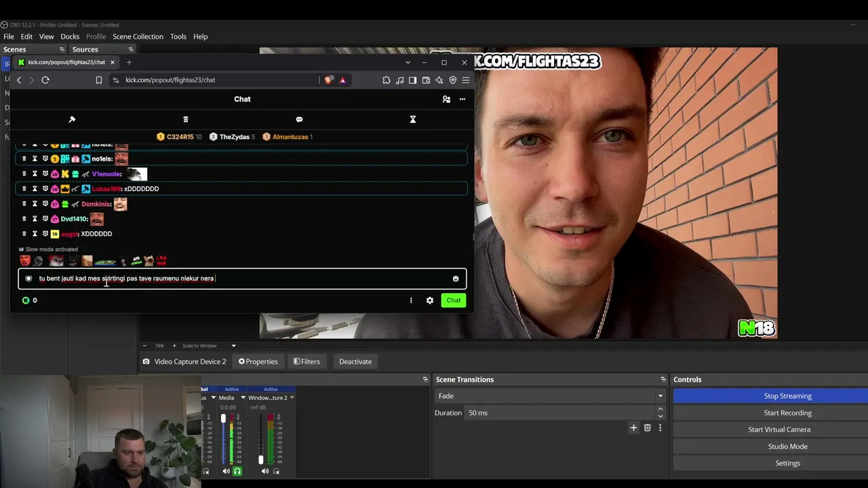Open the File menu in OBS
The height and width of the screenshot is (488, 868).
coord(9,37)
